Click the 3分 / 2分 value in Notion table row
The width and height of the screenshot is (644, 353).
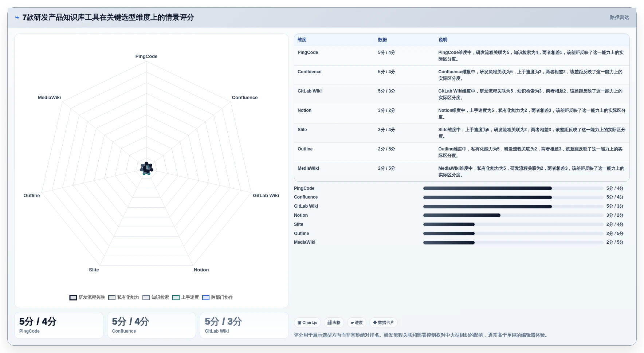coord(386,110)
